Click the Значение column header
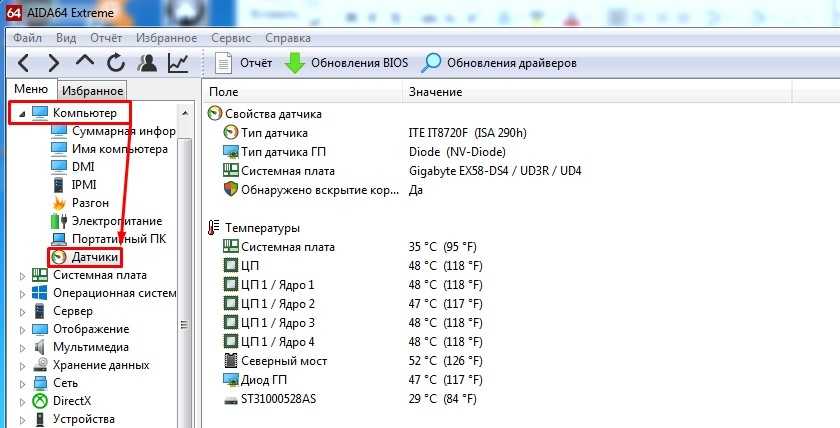This screenshot has width=840, height=428. (x=435, y=92)
